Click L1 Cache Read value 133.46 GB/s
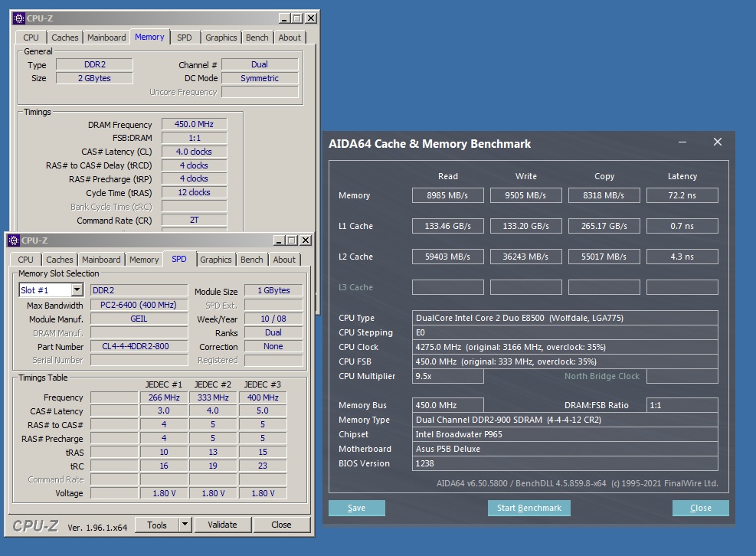The width and height of the screenshot is (756, 556). coord(447,226)
